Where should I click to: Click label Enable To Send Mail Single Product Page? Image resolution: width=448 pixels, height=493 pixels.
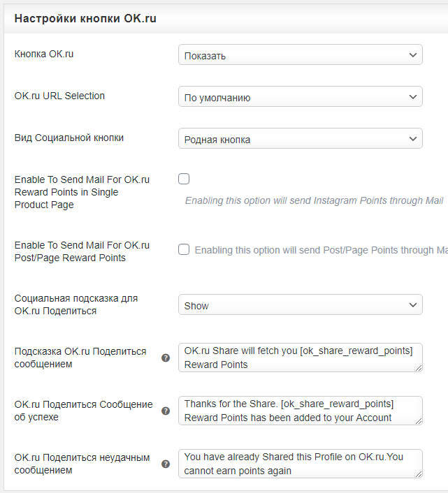click(x=82, y=192)
